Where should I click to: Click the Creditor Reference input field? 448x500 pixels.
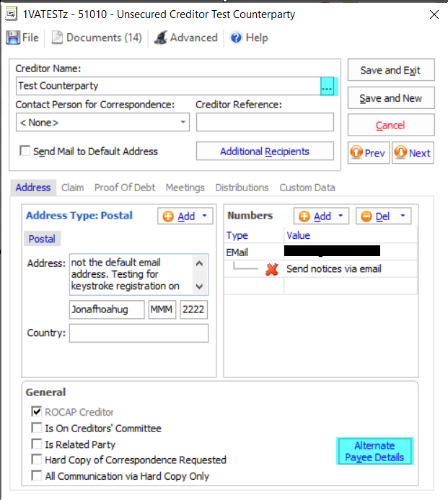(265, 123)
